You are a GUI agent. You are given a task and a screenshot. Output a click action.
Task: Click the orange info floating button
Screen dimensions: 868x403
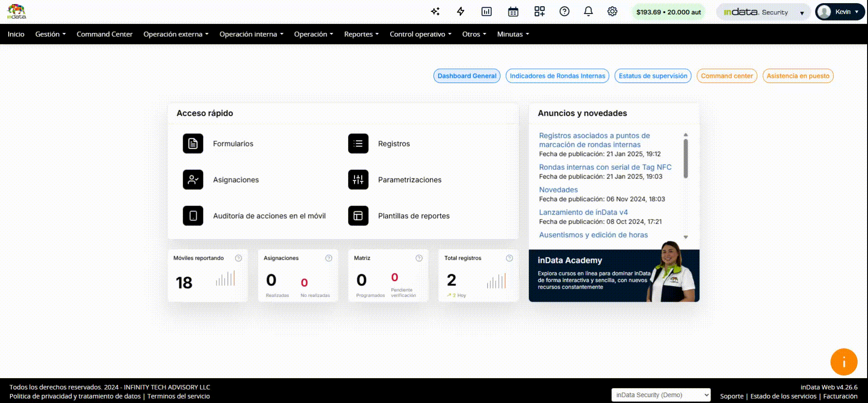click(844, 362)
